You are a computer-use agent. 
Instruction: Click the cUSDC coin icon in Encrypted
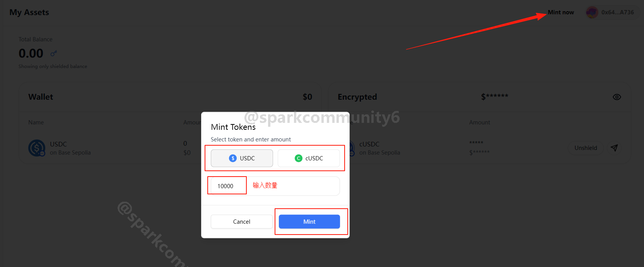click(351, 148)
